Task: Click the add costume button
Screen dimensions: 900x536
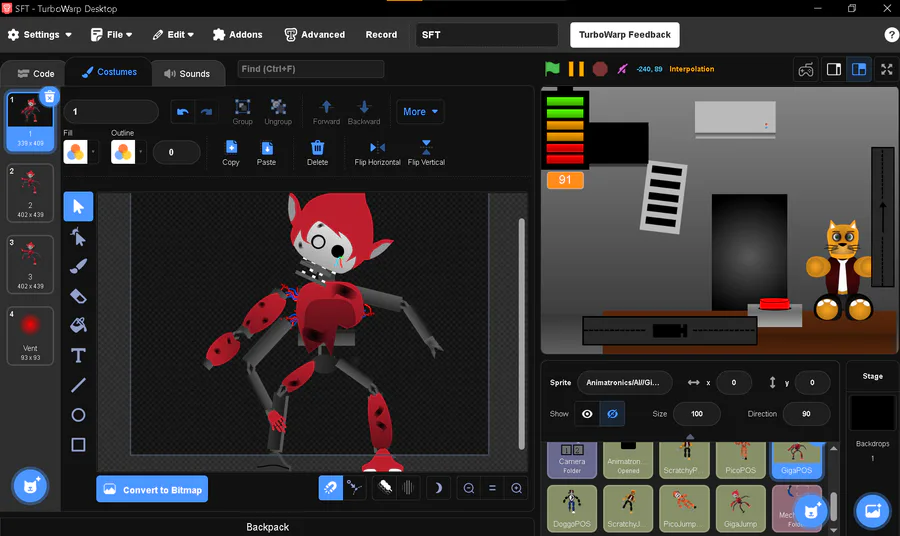Action: tap(30, 486)
